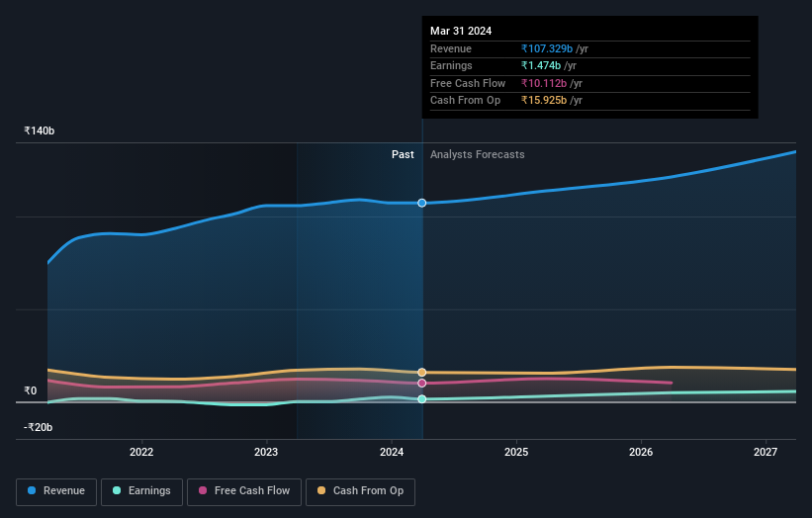Click the 2026 x-axis label
Viewport: 812px width, 518px height.
[x=641, y=452]
